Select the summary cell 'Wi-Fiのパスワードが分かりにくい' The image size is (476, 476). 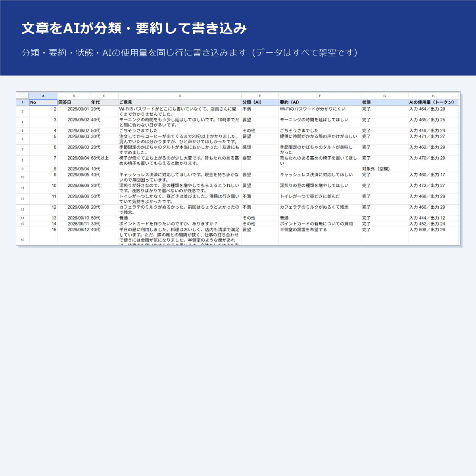[320, 111]
